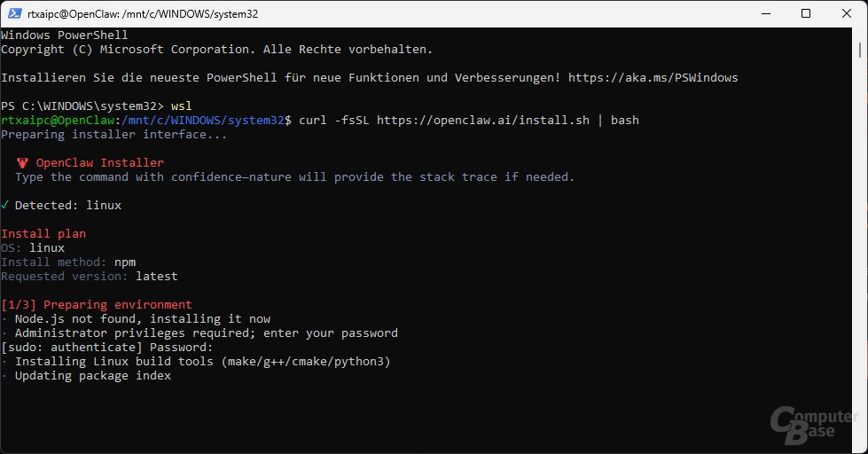Click the red OpenClaw lobster icon
This screenshot has width=868, height=454.
tap(22, 163)
